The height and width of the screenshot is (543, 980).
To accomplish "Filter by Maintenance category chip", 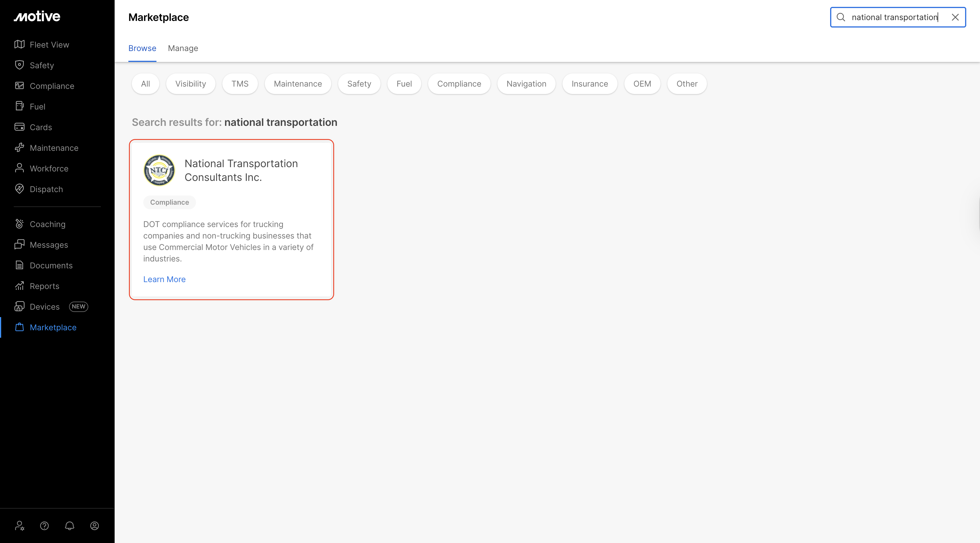I will (298, 84).
